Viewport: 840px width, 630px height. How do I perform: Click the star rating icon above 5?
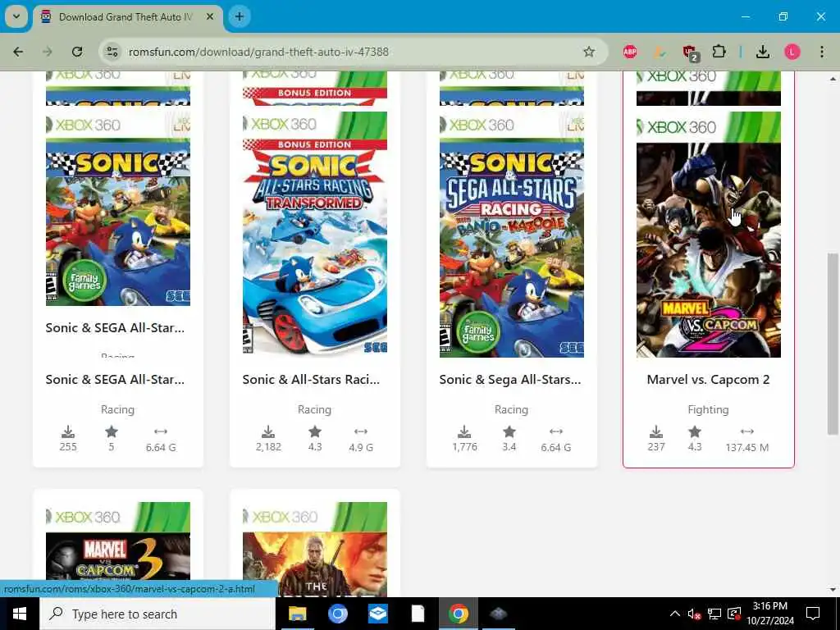click(112, 431)
